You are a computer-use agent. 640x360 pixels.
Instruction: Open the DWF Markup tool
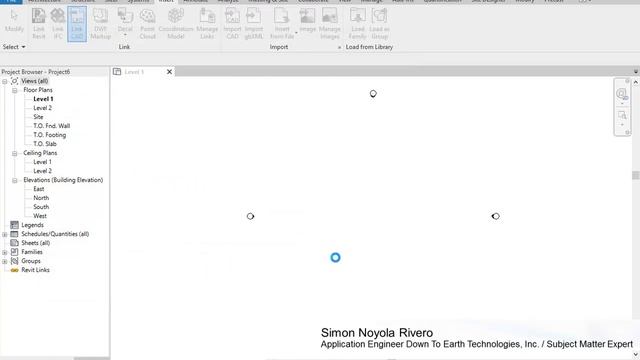point(100,24)
